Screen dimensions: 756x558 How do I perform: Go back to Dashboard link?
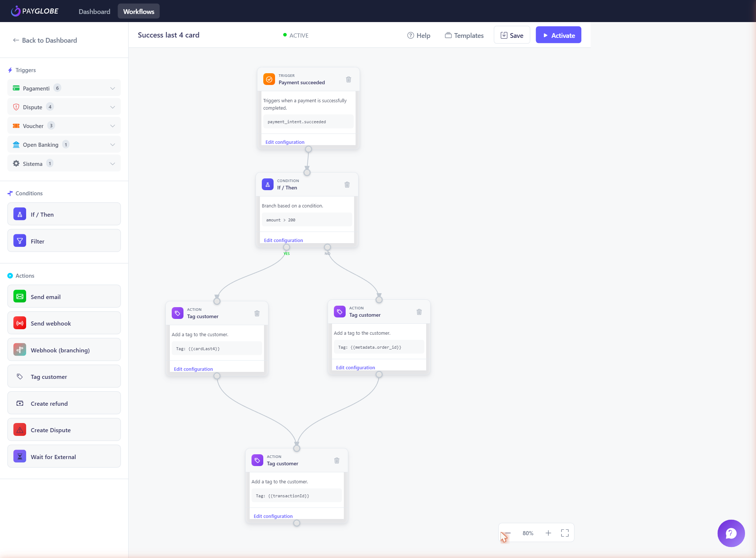point(45,40)
